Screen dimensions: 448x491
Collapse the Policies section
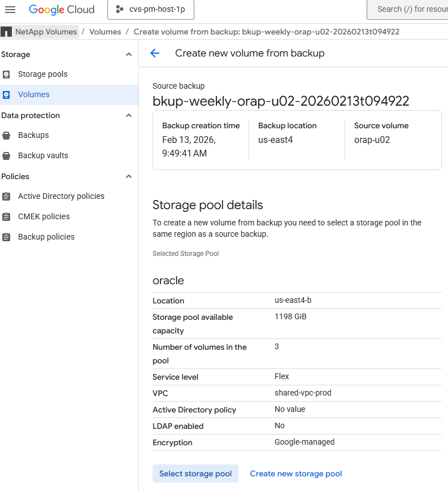click(x=128, y=176)
